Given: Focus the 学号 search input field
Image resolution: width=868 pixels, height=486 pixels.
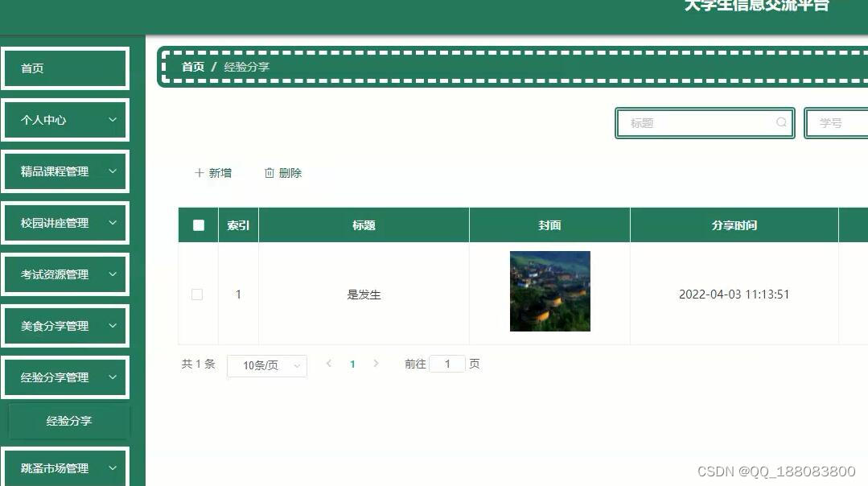Looking at the screenshot, I should click(837, 123).
